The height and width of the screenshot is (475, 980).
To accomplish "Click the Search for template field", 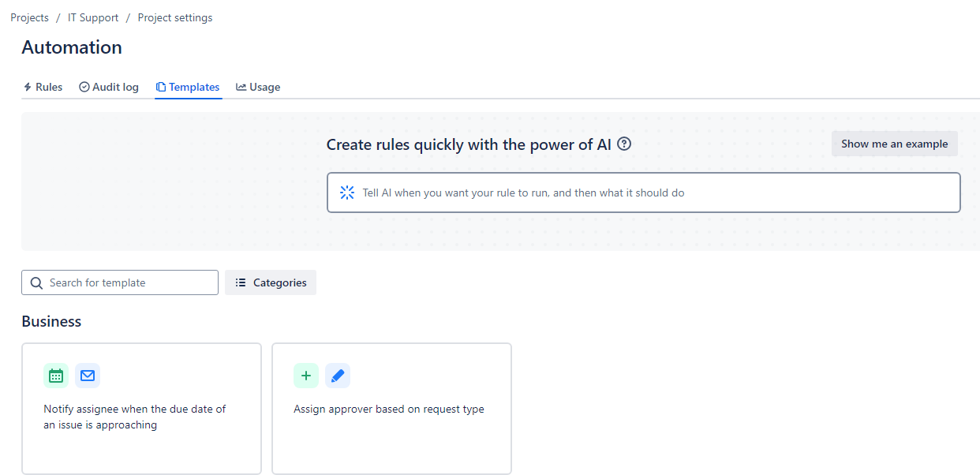I will click(x=120, y=282).
